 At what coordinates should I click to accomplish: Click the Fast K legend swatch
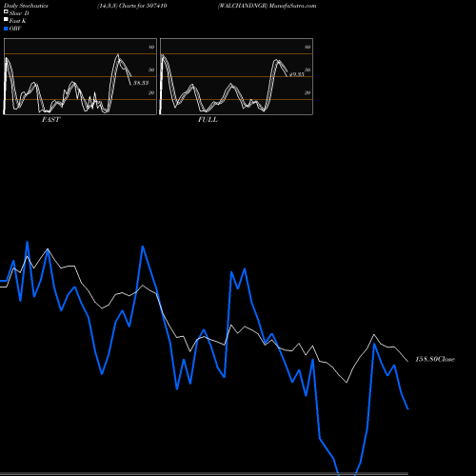(x=6, y=19)
